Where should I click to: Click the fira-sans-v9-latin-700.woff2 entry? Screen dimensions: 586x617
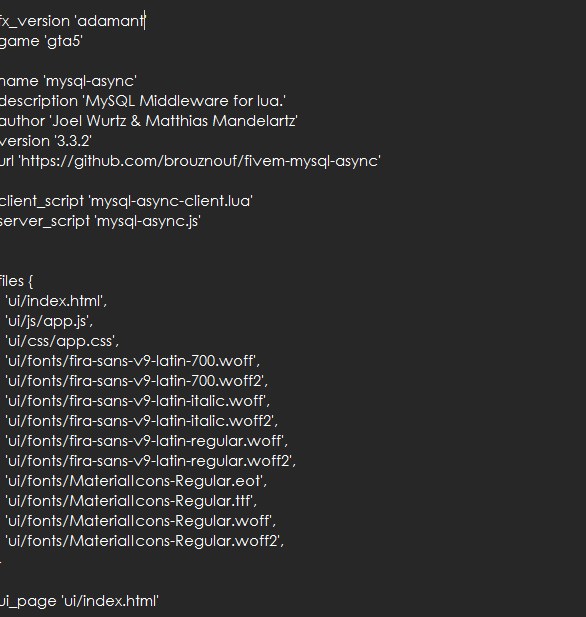136,381
